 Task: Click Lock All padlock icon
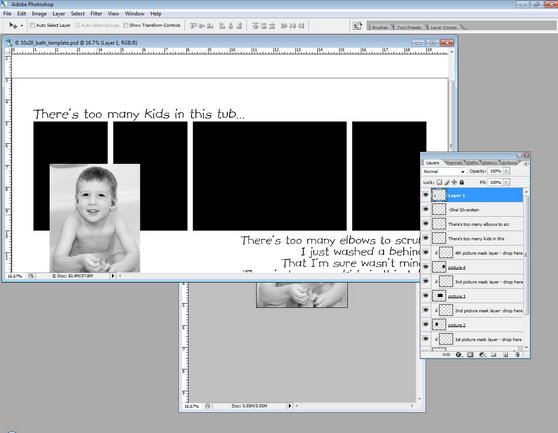(462, 182)
